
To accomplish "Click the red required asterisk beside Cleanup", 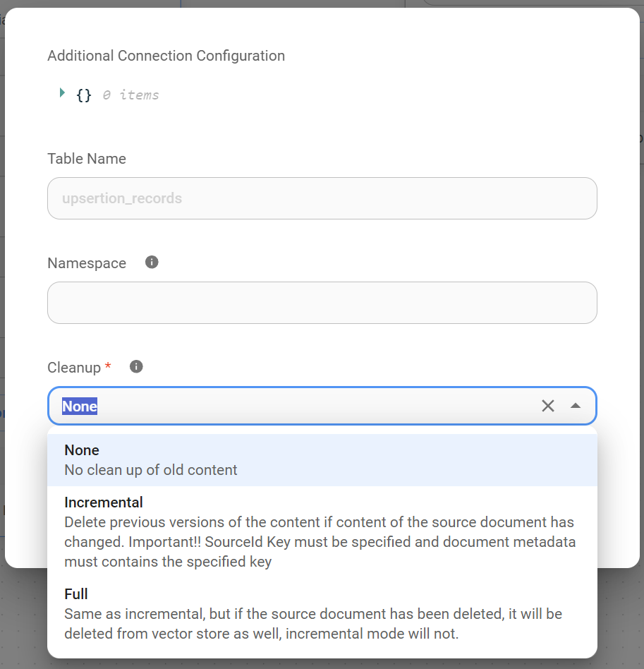I will click(108, 367).
